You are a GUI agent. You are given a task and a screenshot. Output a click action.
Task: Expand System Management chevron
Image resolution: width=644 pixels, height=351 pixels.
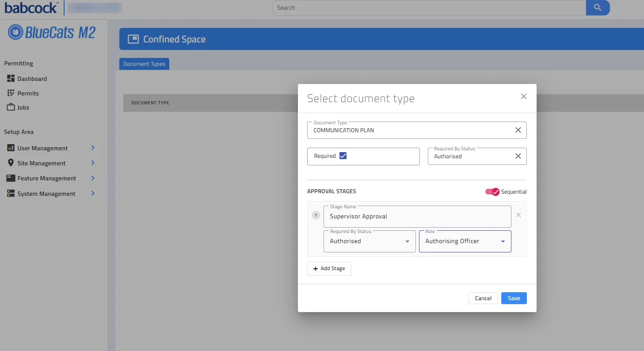tap(93, 193)
